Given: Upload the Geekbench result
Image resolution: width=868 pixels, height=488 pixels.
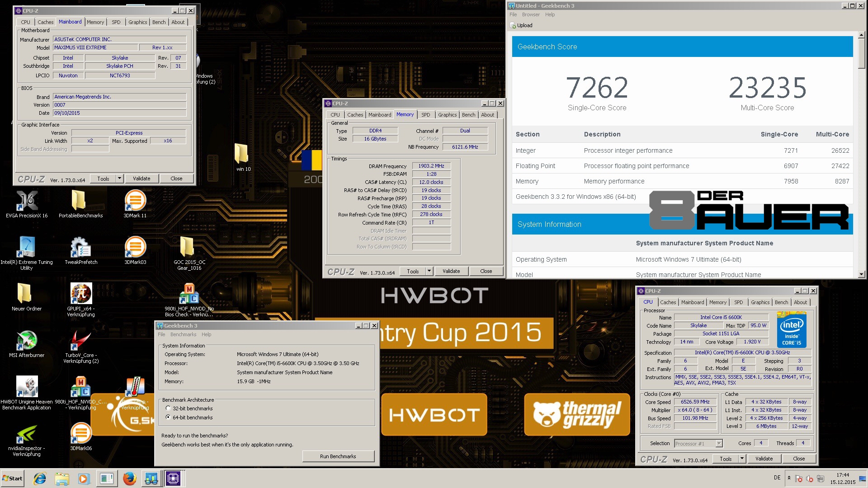Looking at the screenshot, I should tap(521, 25).
